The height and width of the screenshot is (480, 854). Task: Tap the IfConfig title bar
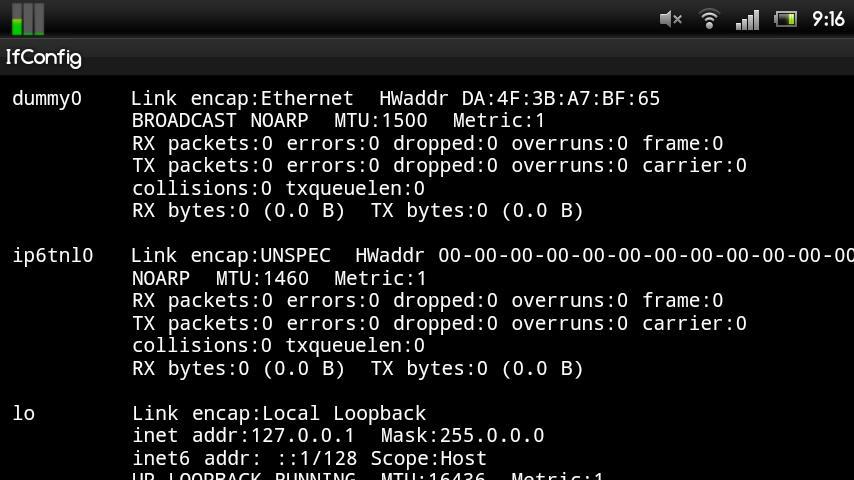tap(427, 57)
